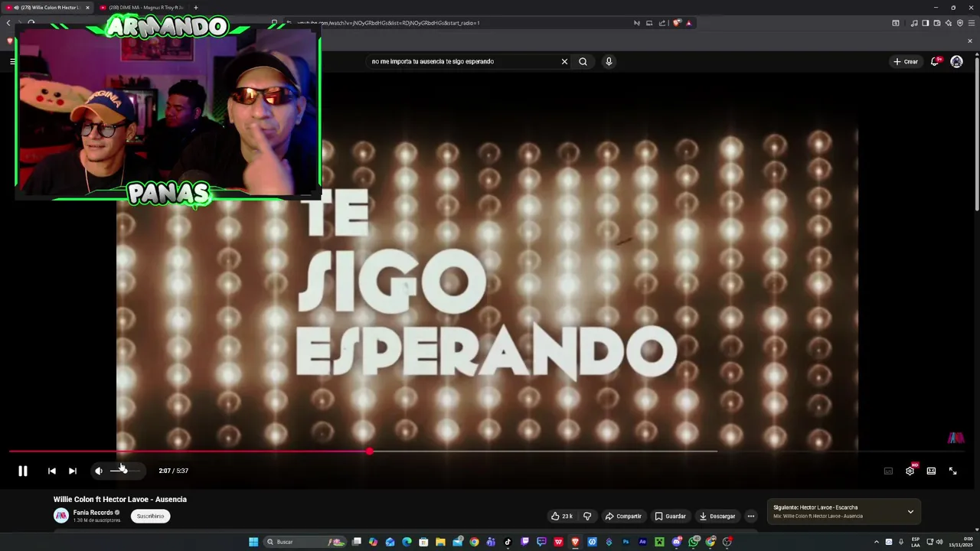Open Google Chrome from the taskbar
The height and width of the screenshot is (551, 980).
point(474,542)
